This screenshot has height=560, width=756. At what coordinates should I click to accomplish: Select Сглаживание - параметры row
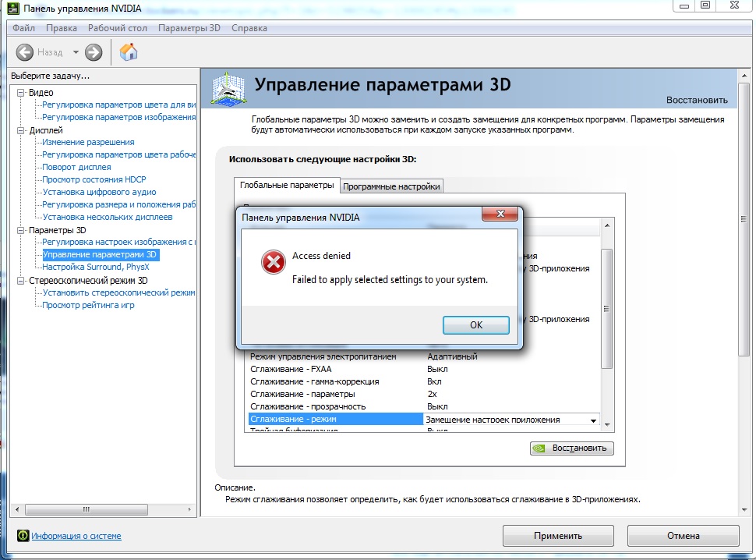(424, 394)
